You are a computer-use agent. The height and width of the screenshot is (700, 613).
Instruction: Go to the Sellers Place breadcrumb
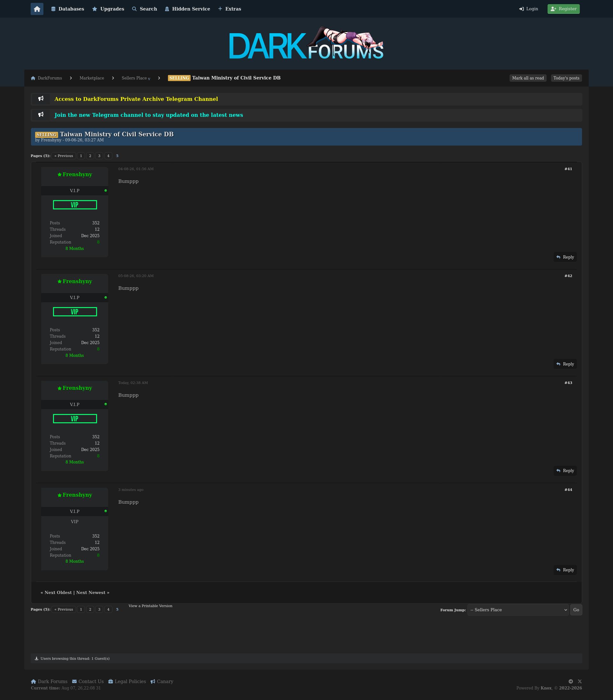pyautogui.click(x=134, y=78)
